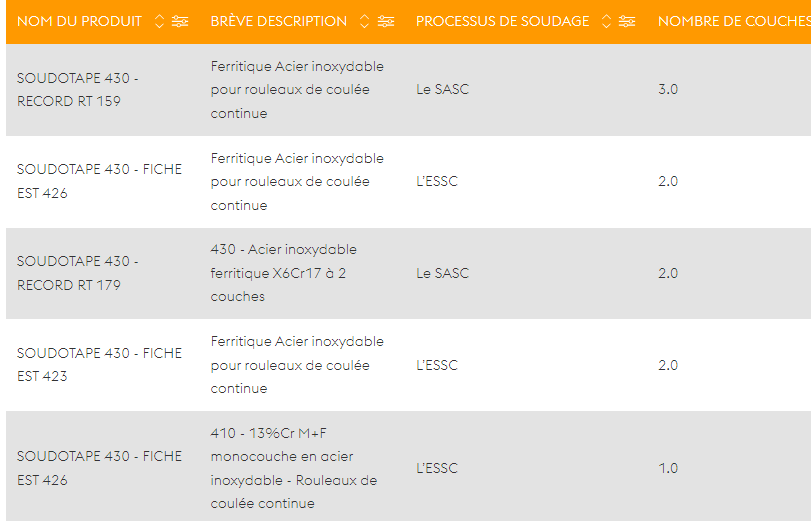Click the Nom du produit header
The image size is (811, 521).
coord(79,21)
